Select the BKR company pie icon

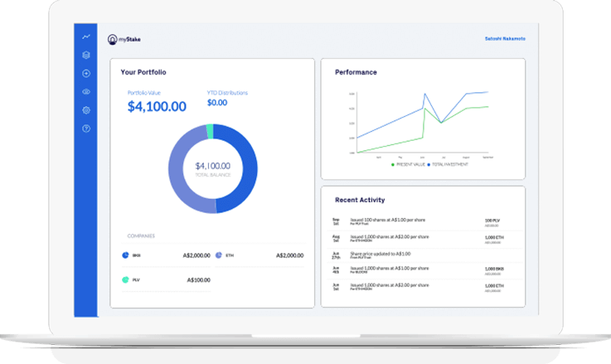(125, 255)
